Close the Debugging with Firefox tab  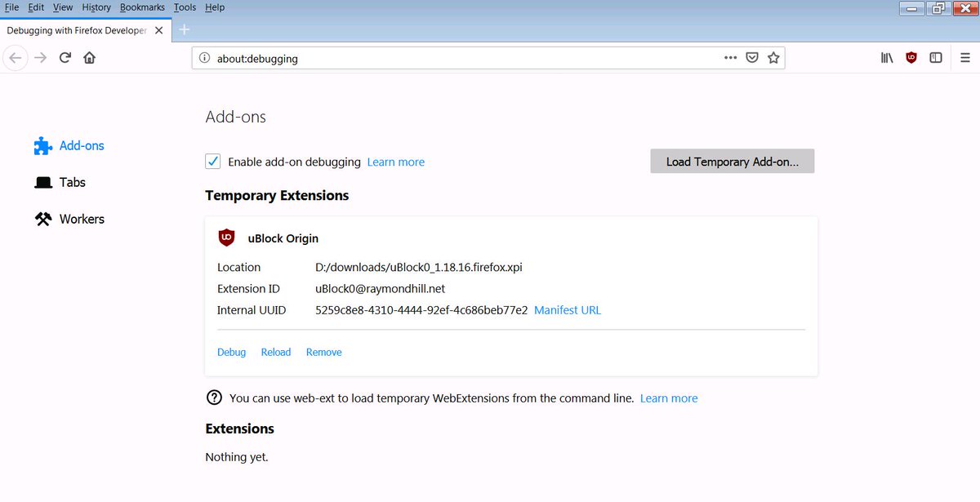(159, 30)
